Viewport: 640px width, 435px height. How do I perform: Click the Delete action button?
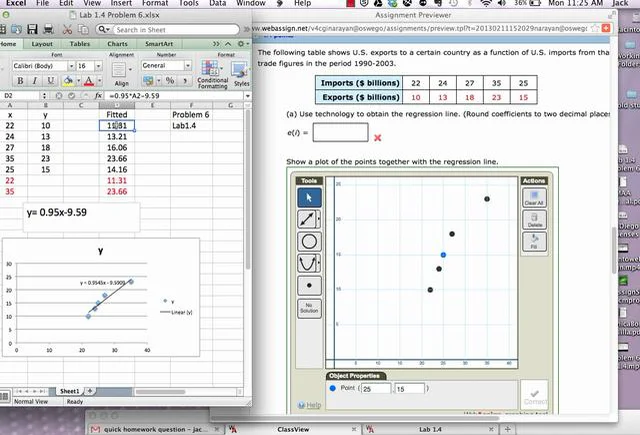(x=534, y=220)
